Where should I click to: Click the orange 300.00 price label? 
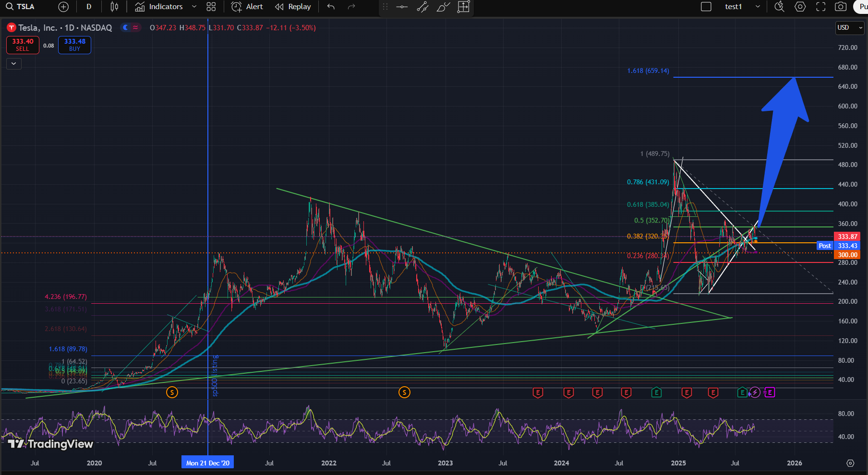click(x=847, y=255)
